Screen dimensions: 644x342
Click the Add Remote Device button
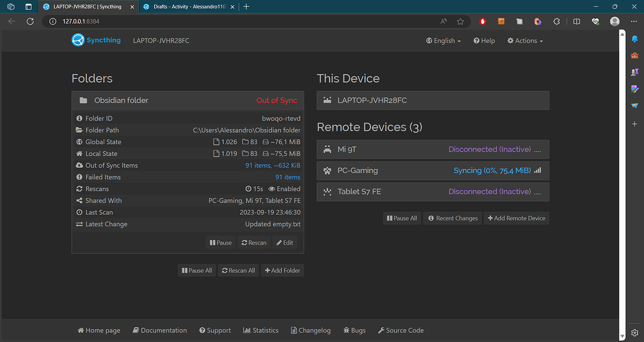point(516,218)
